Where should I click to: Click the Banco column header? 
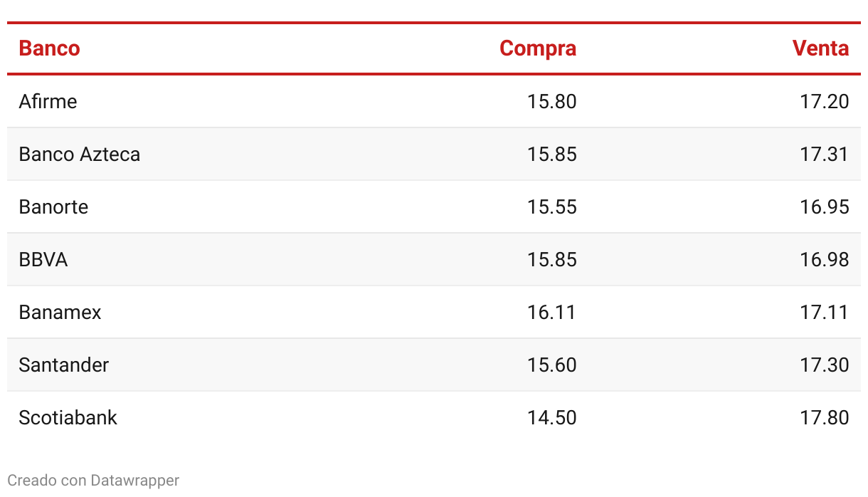(x=49, y=48)
